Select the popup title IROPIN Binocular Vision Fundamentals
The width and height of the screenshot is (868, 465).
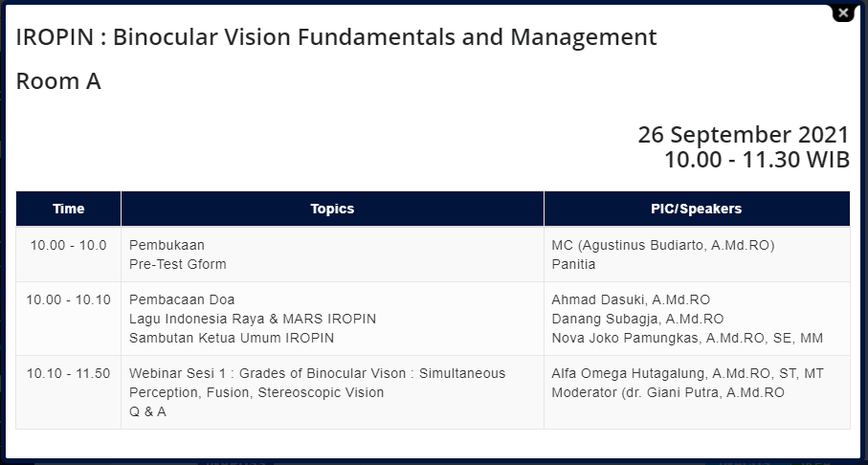pyautogui.click(x=336, y=37)
